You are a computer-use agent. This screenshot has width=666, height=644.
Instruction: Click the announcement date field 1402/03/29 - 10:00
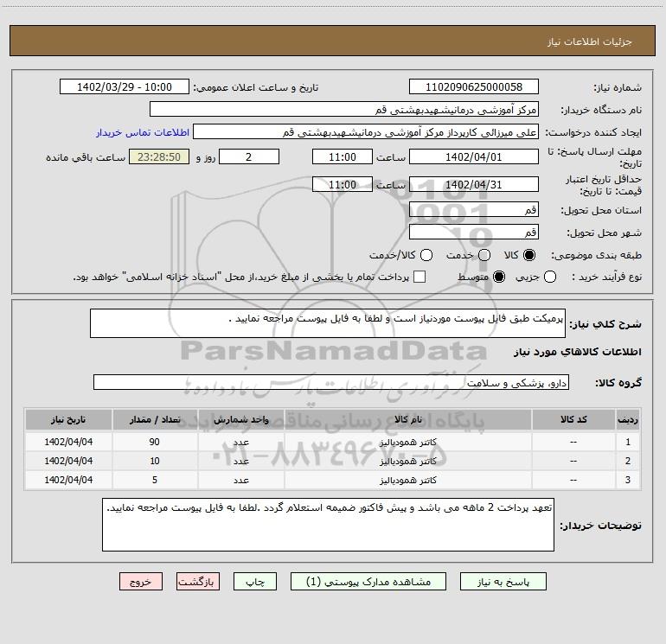point(125,87)
